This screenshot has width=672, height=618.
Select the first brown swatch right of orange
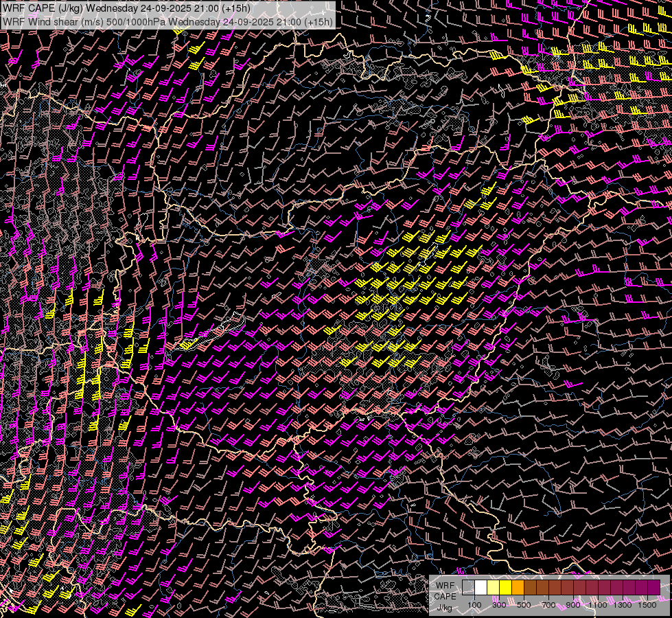pyautogui.click(x=530, y=588)
